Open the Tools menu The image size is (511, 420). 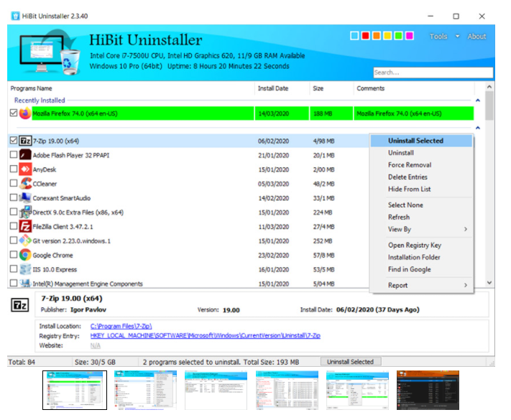438,36
